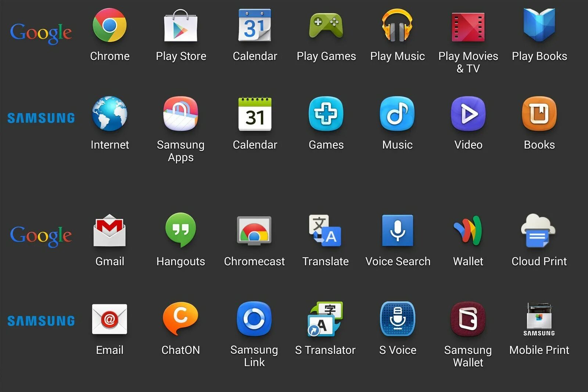
Task: Click the "Play Music" label
Action: point(397,57)
